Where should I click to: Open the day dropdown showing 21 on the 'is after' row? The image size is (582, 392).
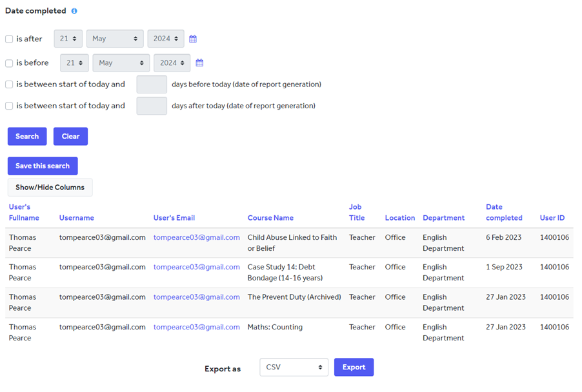click(x=68, y=39)
